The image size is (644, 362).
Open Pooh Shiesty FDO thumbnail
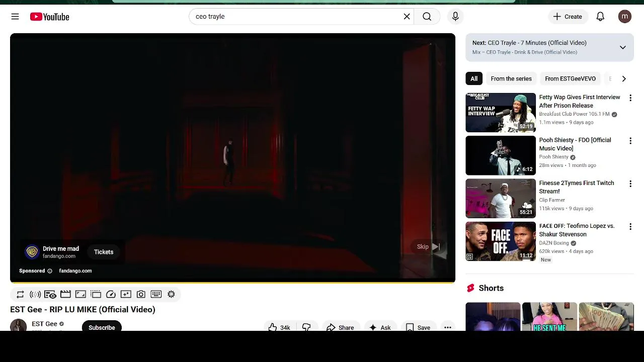click(x=501, y=155)
